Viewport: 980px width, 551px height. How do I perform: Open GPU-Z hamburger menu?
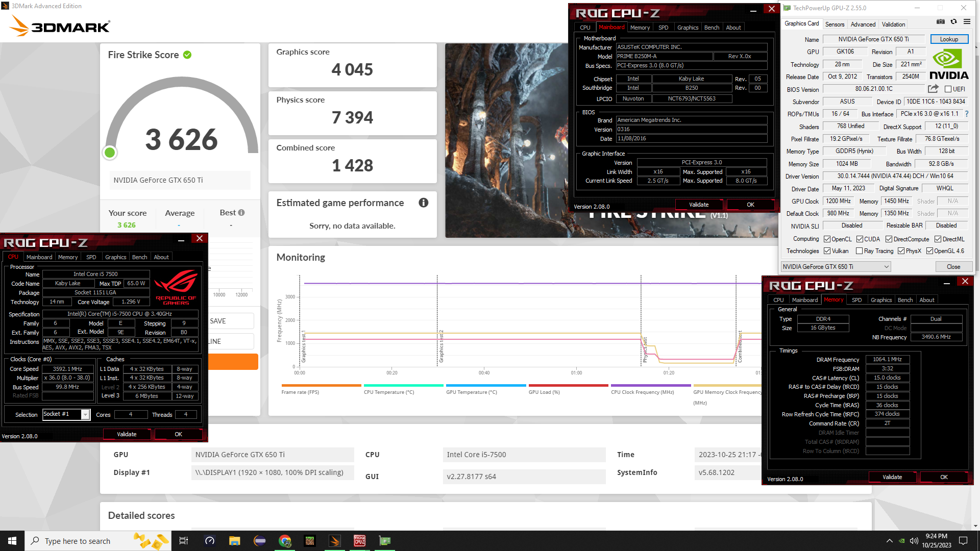coord(967,21)
